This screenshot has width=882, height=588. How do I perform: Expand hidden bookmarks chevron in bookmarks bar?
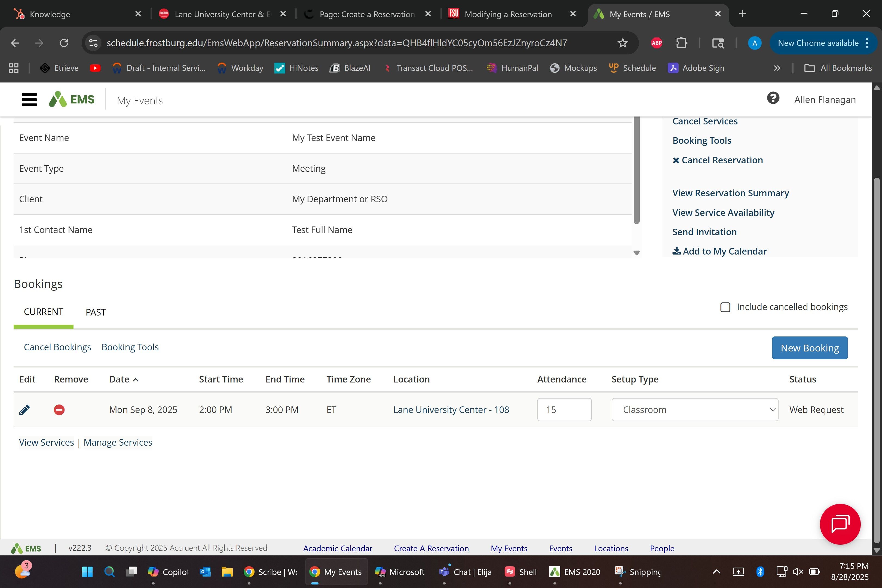tap(777, 68)
